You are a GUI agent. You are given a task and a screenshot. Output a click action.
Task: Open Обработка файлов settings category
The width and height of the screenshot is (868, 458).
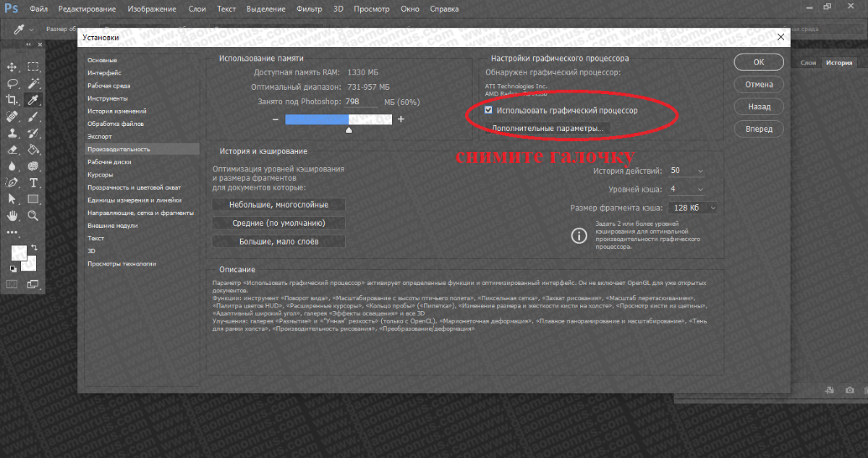115,124
